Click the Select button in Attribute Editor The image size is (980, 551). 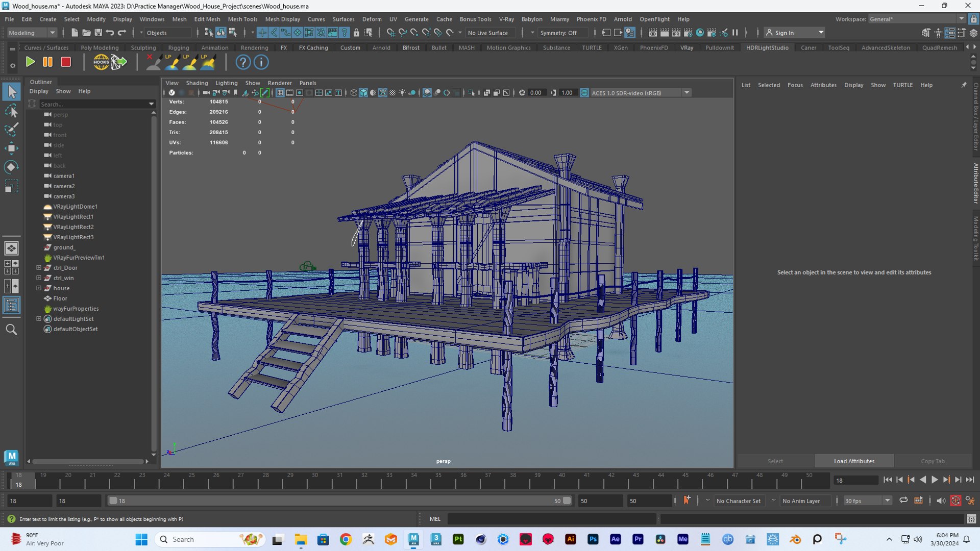point(775,461)
